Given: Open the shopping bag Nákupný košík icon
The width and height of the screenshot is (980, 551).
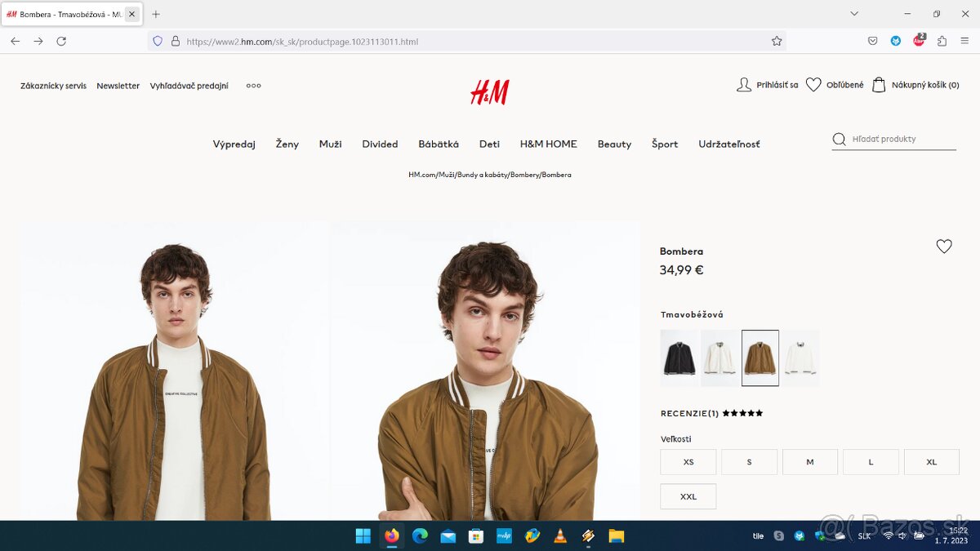Looking at the screenshot, I should 879,85.
